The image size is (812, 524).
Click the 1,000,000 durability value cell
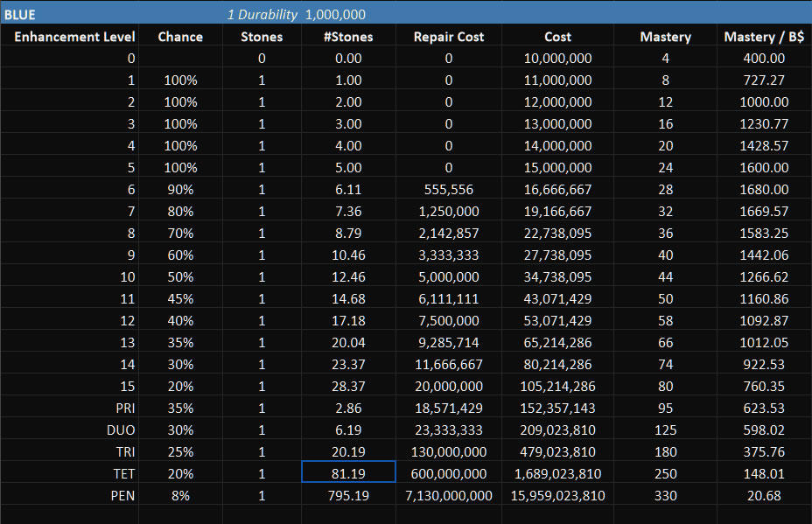coord(335,14)
